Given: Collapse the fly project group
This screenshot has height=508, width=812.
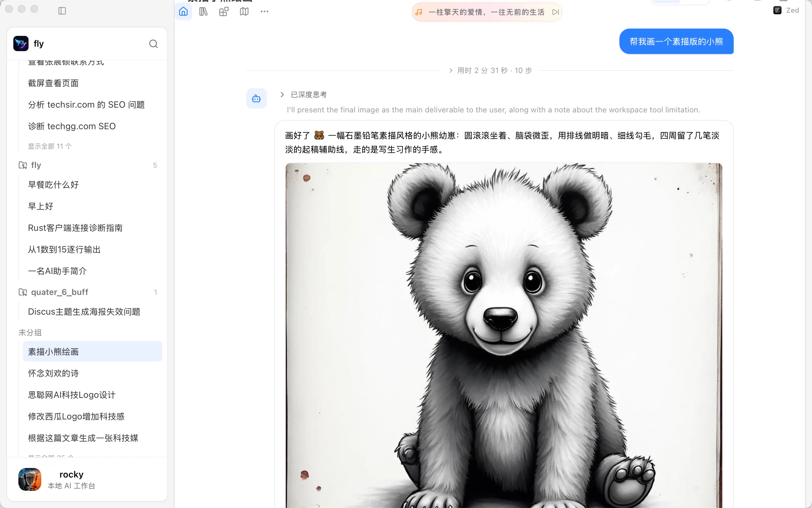Looking at the screenshot, I should pos(87,165).
